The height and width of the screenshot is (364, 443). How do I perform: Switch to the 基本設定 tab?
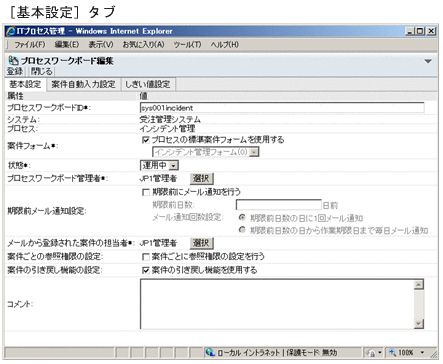[x=25, y=84]
